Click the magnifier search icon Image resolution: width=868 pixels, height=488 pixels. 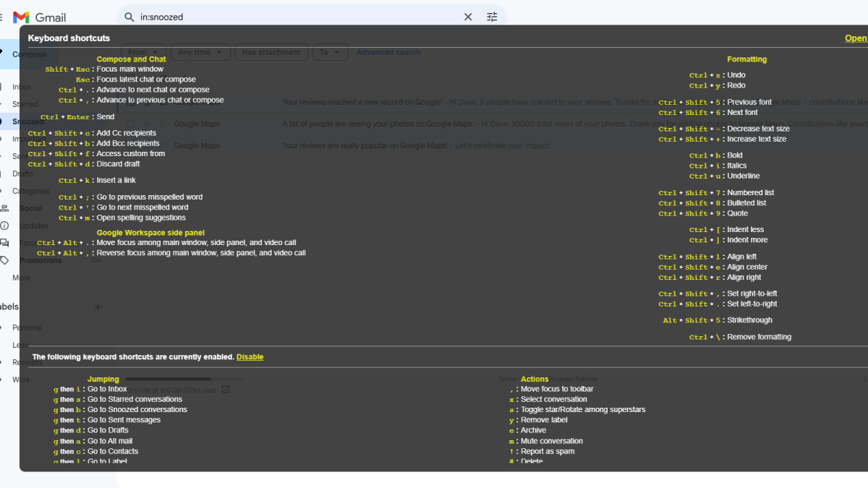(129, 17)
